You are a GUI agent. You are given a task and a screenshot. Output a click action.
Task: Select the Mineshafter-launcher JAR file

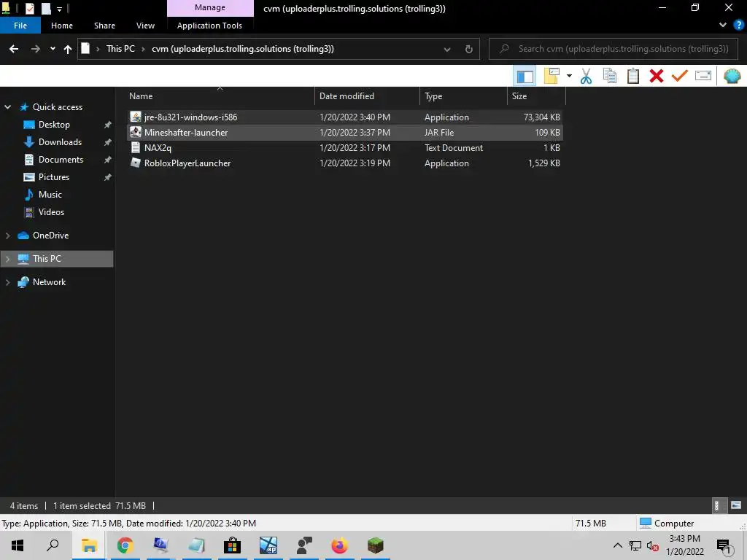pyautogui.click(x=345, y=133)
